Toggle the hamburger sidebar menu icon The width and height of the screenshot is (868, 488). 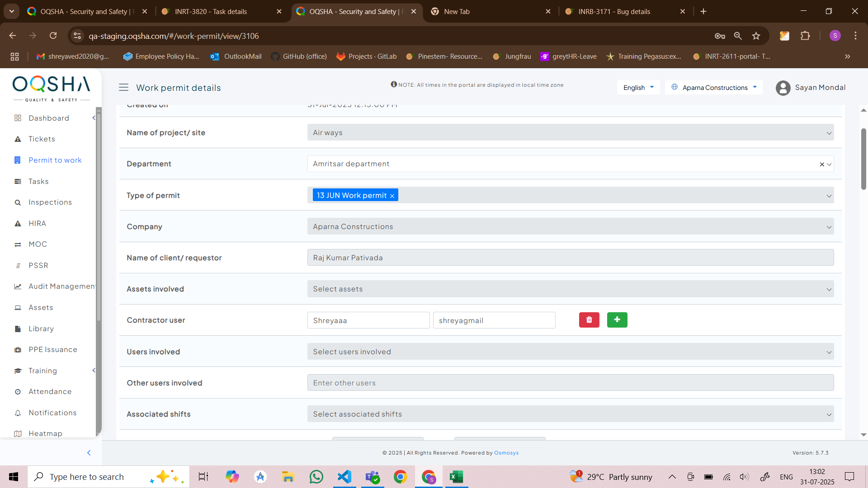coord(123,88)
